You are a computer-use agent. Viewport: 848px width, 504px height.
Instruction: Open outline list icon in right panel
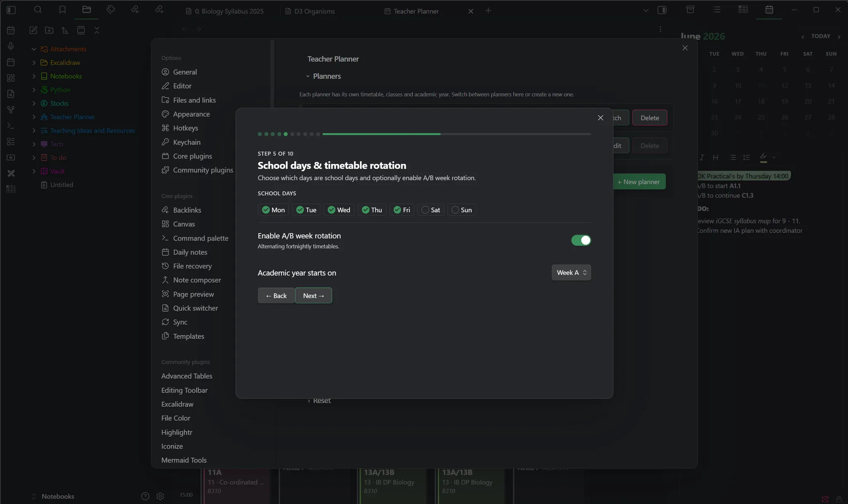716,10
